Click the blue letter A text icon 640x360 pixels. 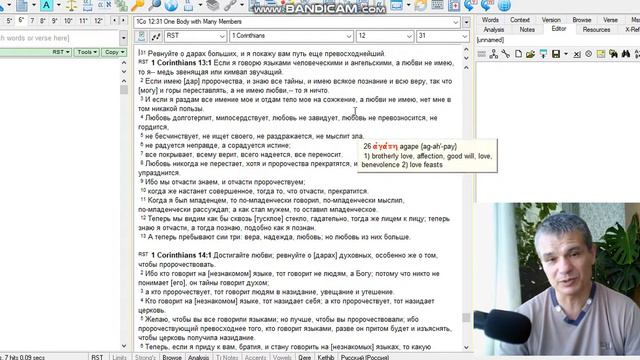47,5
